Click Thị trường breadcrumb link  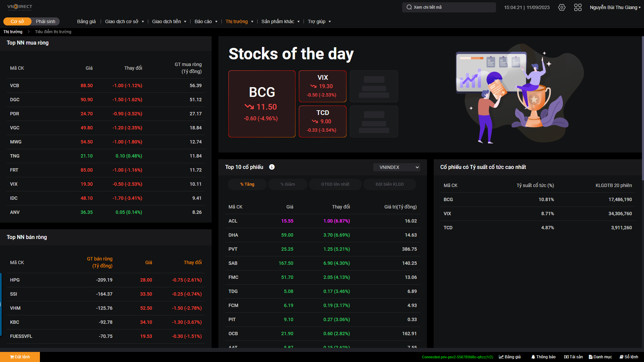(13, 32)
